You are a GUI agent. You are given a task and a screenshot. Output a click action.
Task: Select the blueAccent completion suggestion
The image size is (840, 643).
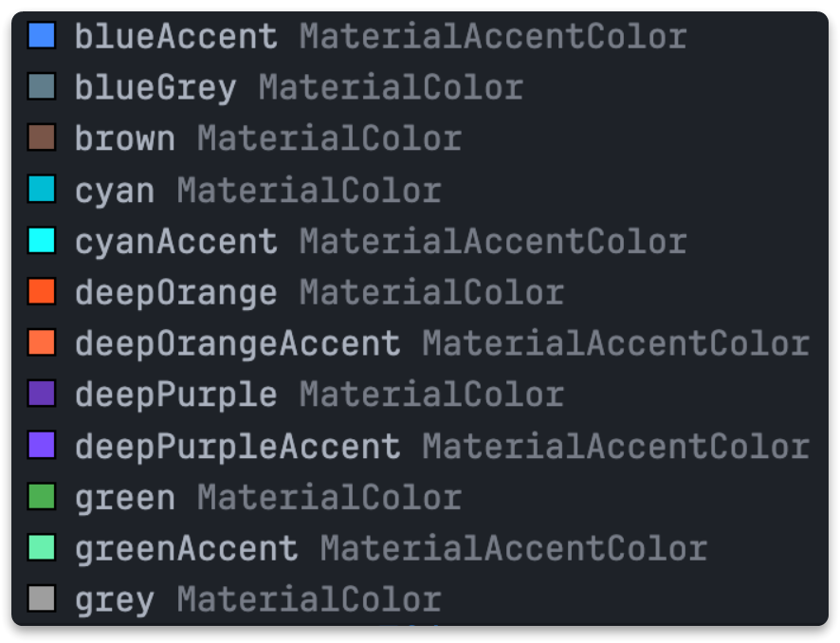pyautogui.click(x=176, y=37)
